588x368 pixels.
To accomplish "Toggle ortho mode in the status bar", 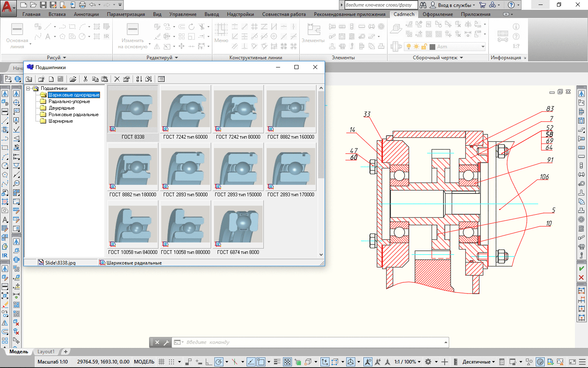I will tap(208, 362).
